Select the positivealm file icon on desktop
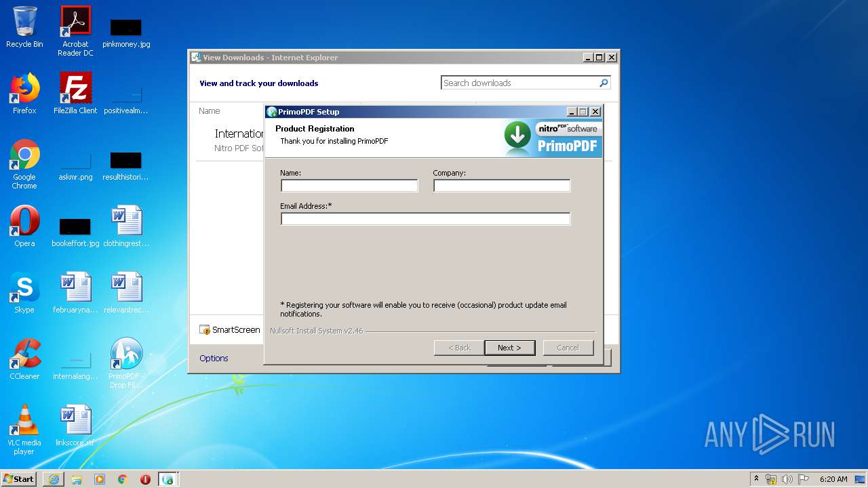 coord(126,98)
